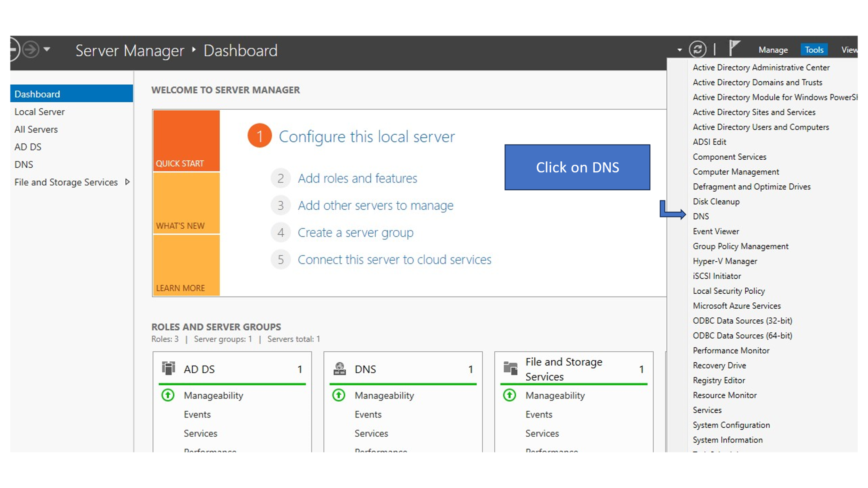Image resolution: width=868 pixels, height=488 pixels.
Task: Click the LEARN MORE tile
Action: 186,265
